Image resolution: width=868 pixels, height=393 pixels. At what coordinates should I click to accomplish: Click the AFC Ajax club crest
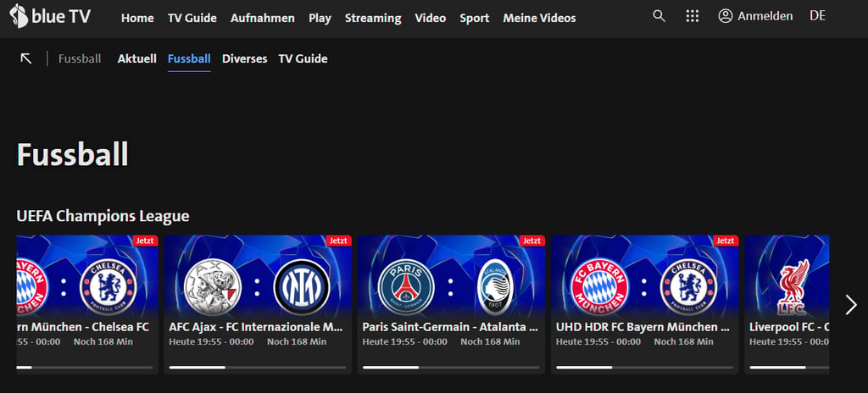pyautogui.click(x=213, y=287)
